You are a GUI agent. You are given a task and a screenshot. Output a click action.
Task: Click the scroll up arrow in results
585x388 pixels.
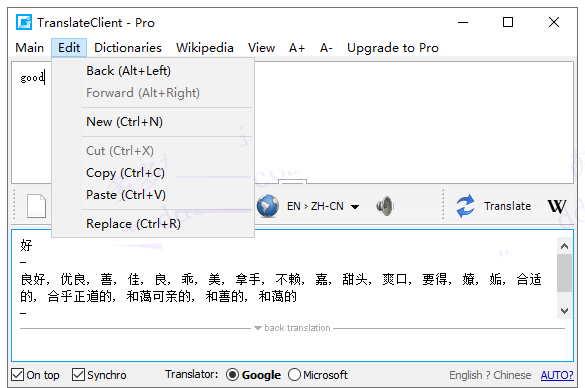click(564, 246)
